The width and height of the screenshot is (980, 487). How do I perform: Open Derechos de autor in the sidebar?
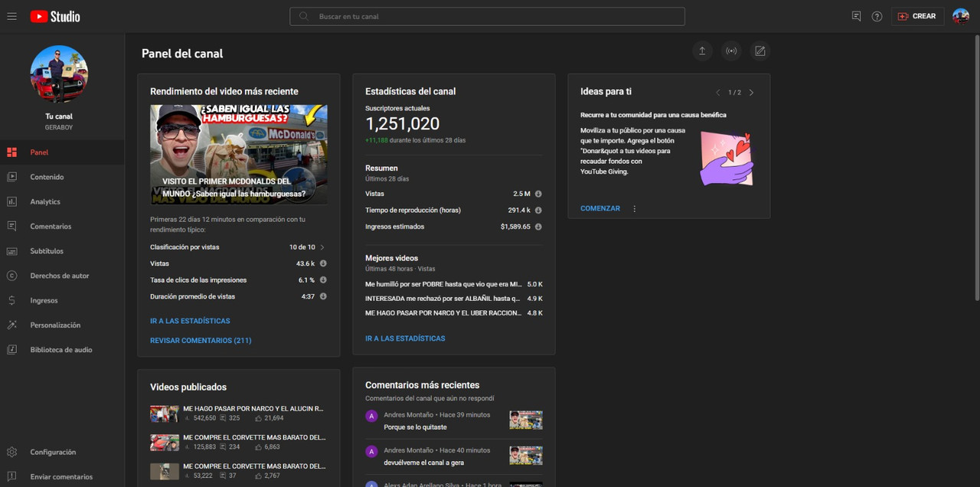[62, 276]
